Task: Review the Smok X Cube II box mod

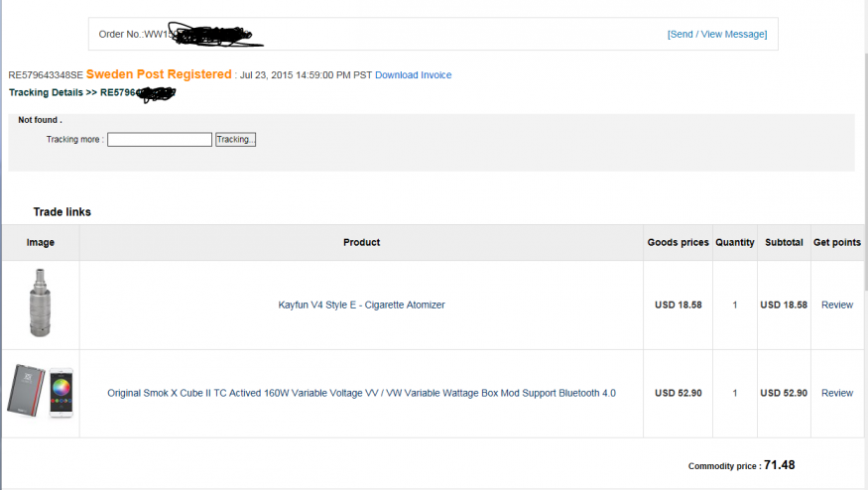Action: point(837,393)
